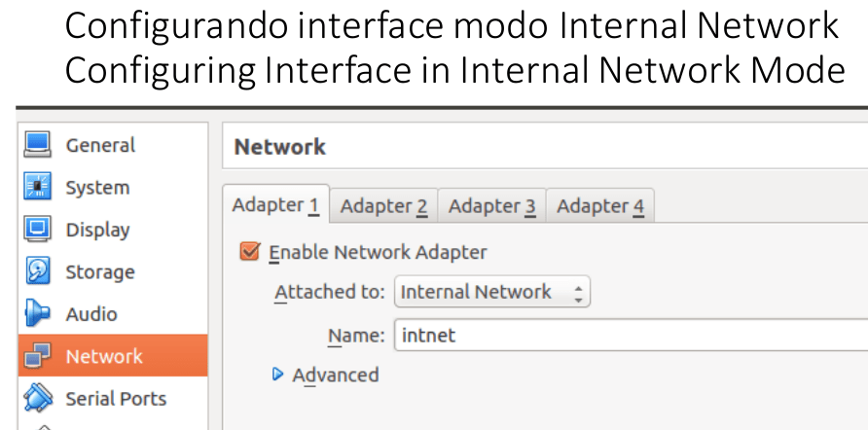Click the Display screen icon
Screen dimensions: 868x430
pyautogui.click(x=38, y=229)
